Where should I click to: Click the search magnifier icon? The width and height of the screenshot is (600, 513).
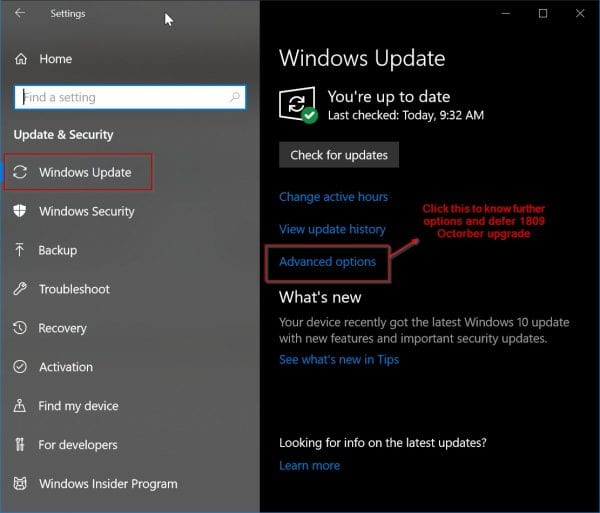[x=235, y=97]
